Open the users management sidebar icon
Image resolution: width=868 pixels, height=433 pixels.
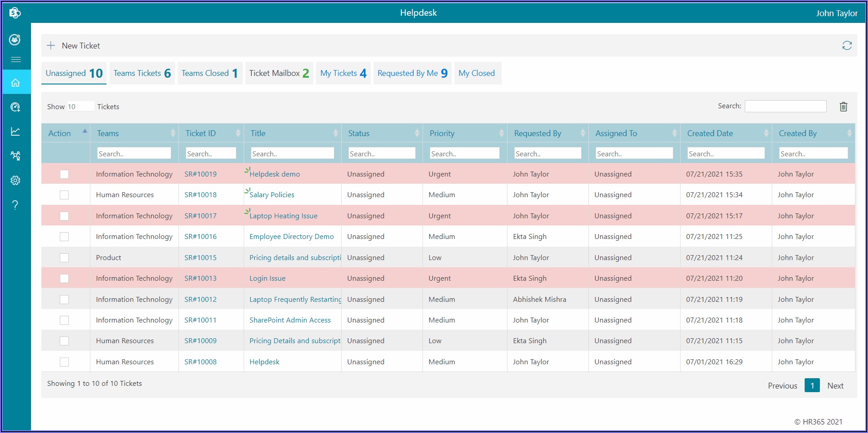point(16,156)
